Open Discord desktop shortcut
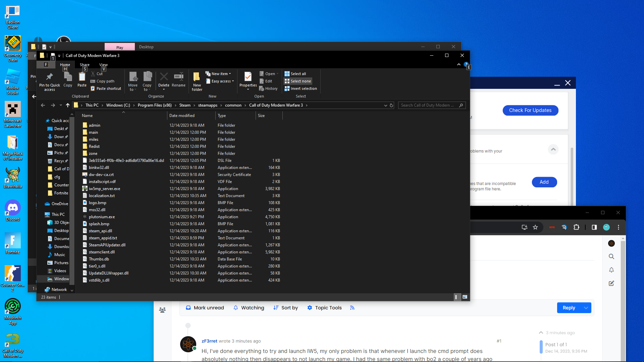The image size is (644, 362). point(13,210)
